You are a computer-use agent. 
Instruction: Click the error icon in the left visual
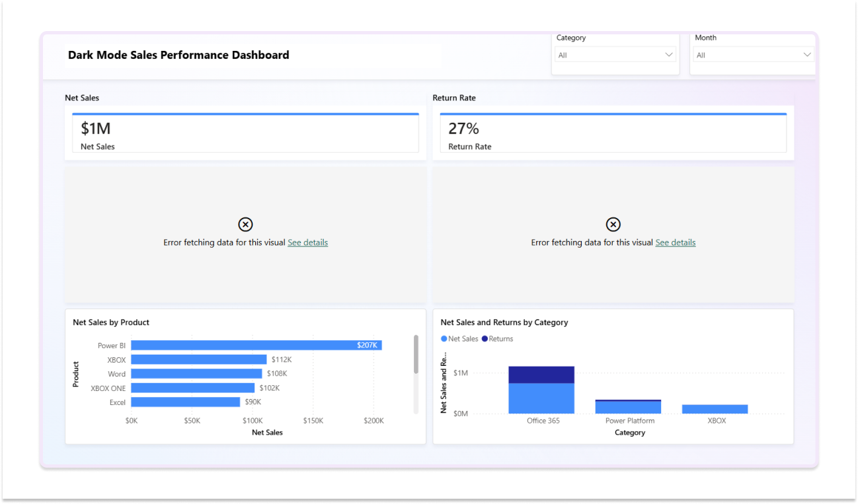[x=245, y=225]
